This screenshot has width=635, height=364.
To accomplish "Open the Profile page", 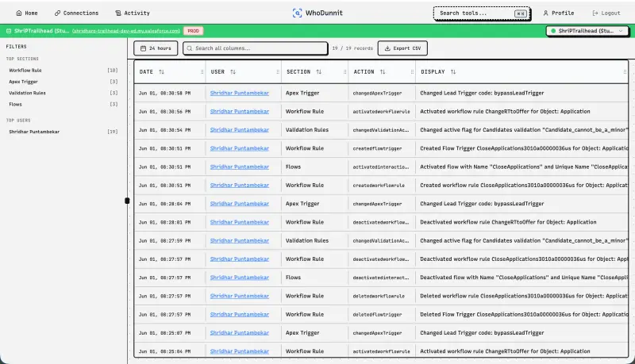I will pos(559,13).
